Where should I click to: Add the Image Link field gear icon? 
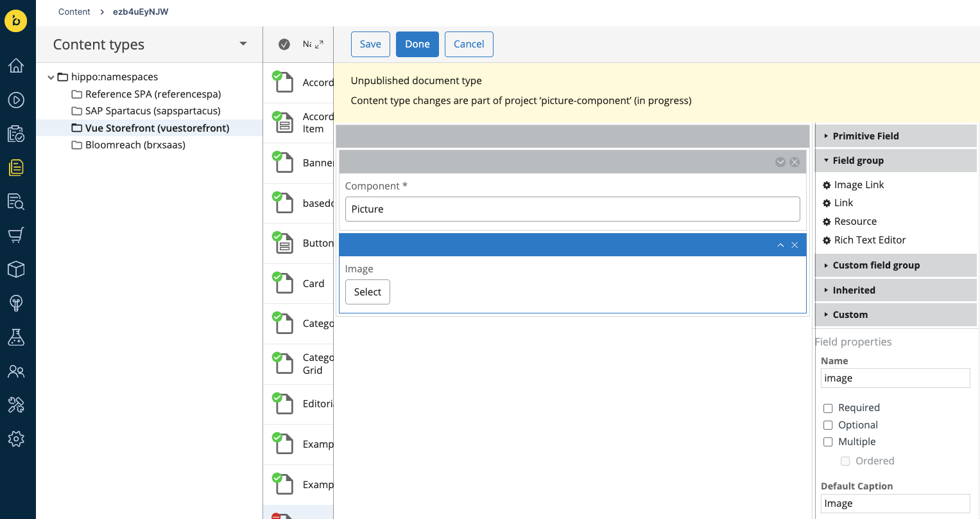coord(827,185)
